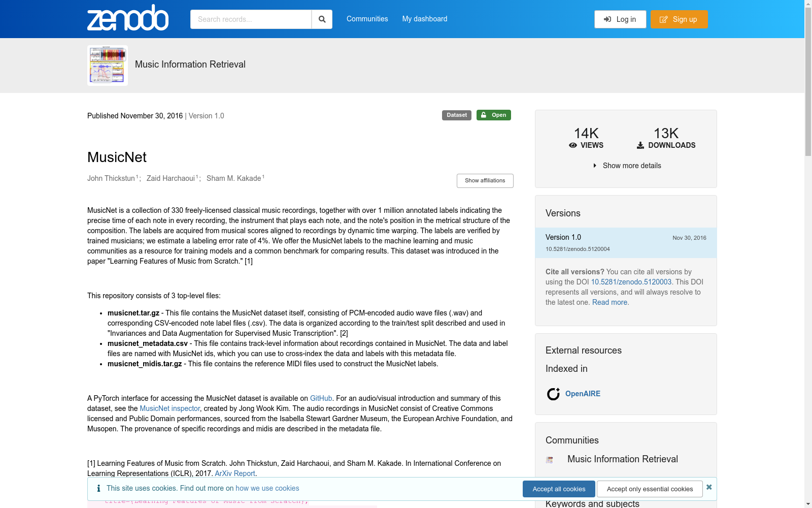Open 'how we use cookies' link
The image size is (812, 508).
(267, 488)
